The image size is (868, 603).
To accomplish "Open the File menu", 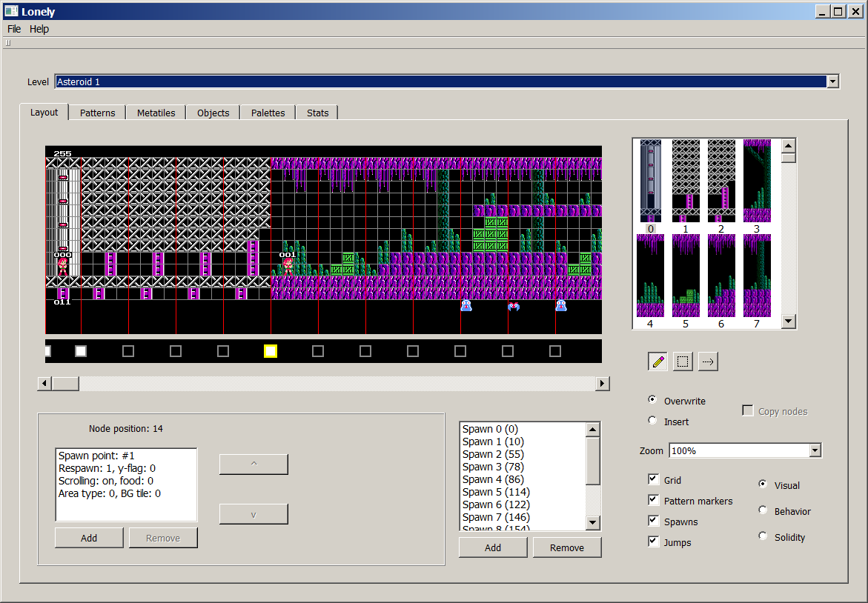I will coord(14,29).
